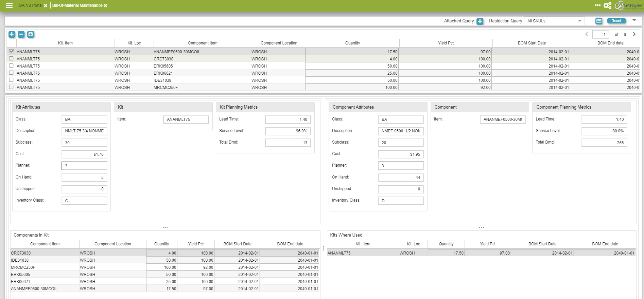Click the three-dots more options icon
The width and height of the screenshot is (644, 299).
pos(597,5)
